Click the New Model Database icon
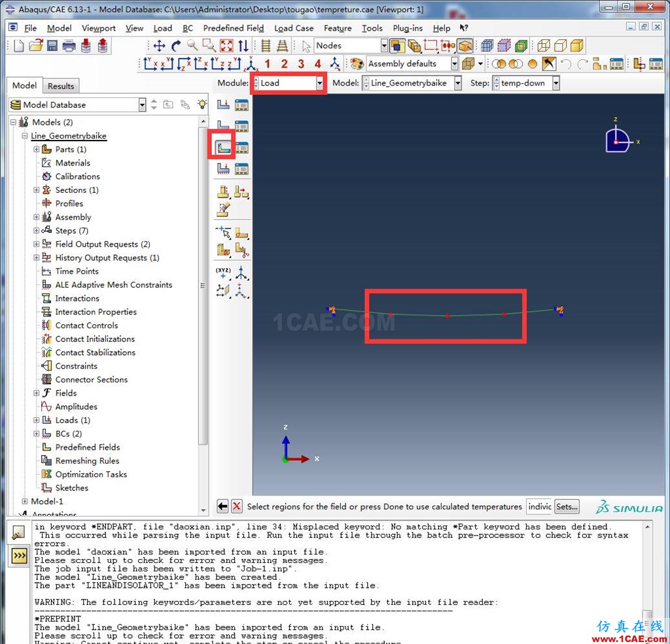 coord(19,45)
